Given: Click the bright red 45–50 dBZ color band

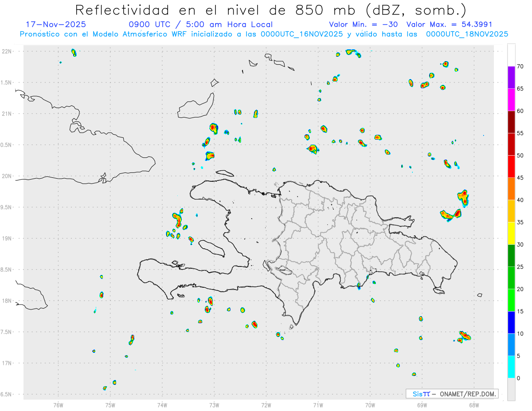Looking at the screenshot, I should pos(511,167).
